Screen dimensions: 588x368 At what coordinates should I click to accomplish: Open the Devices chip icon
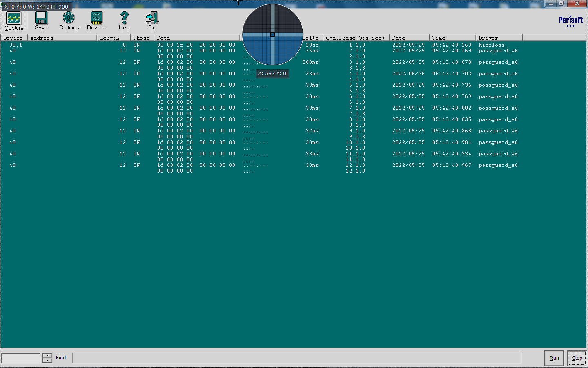point(97,18)
